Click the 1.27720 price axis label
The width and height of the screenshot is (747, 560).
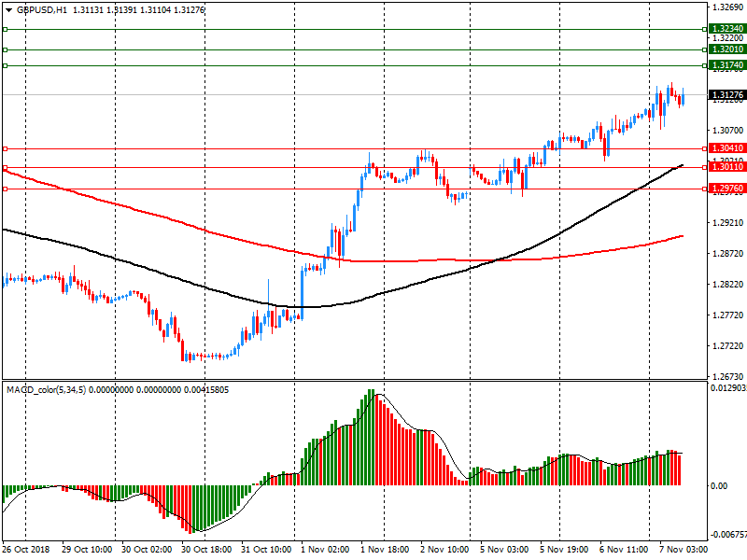coord(727,315)
